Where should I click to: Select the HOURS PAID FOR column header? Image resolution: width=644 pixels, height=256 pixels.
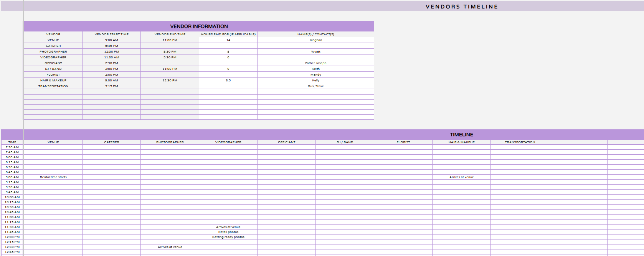point(228,34)
